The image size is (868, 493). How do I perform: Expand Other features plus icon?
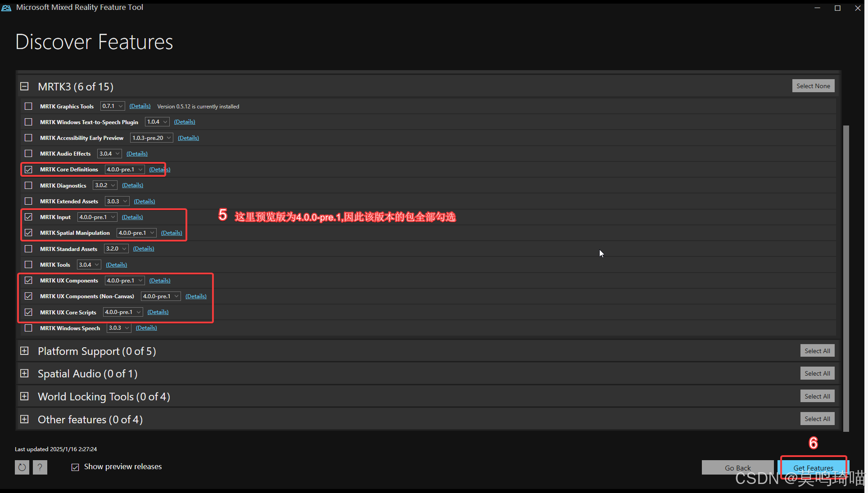coord(24,419)
